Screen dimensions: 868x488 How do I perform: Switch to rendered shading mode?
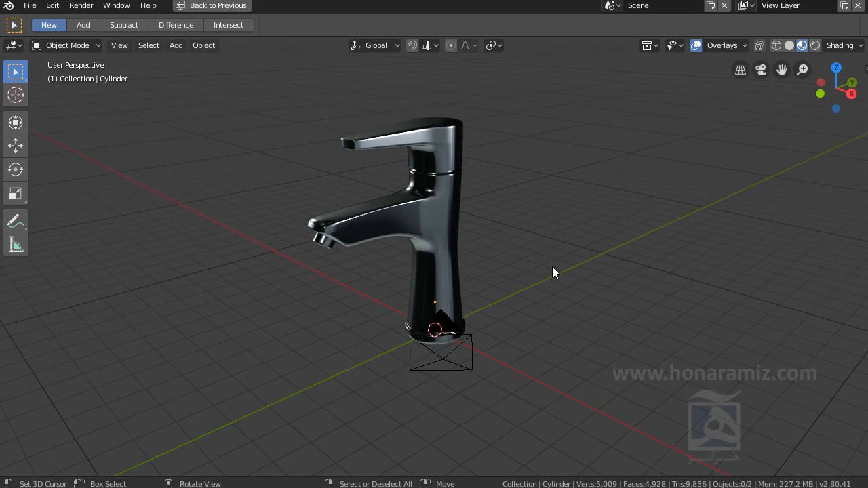815,45
